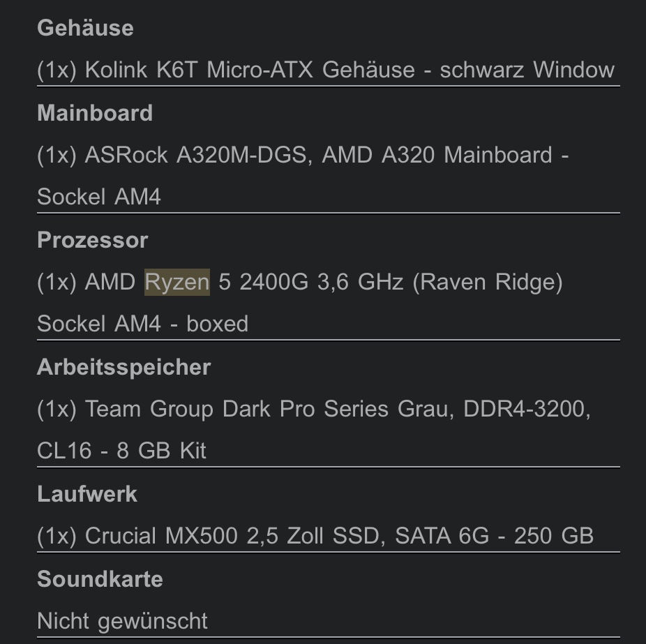Click the 250 GB text in drive line
This screenshot has width=646, height=644.
tap(554, 536)
